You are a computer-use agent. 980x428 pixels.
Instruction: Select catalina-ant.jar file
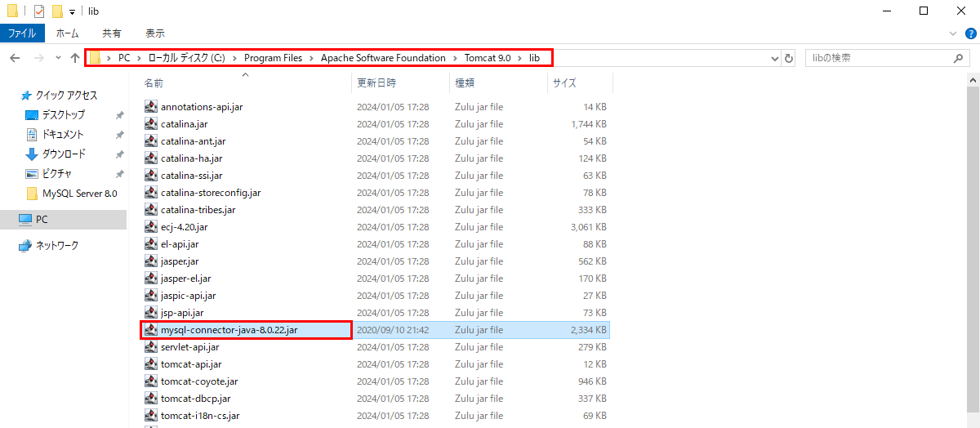point(193,141)
